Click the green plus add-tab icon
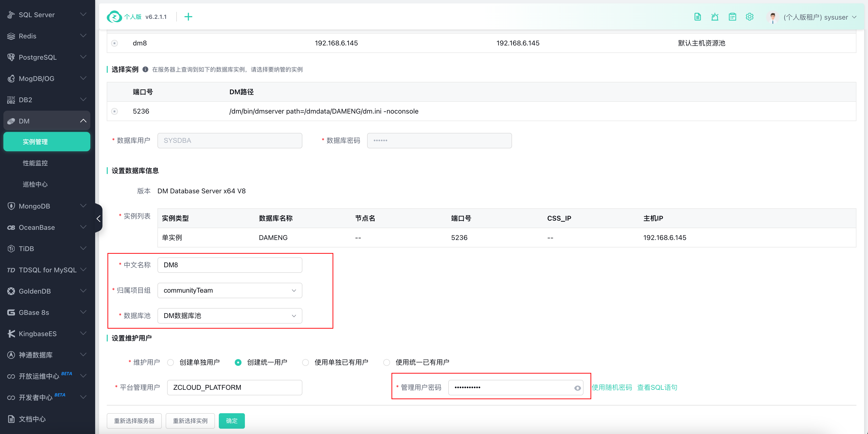The height and width of the screenshot is (434, 868). point(188,17)
